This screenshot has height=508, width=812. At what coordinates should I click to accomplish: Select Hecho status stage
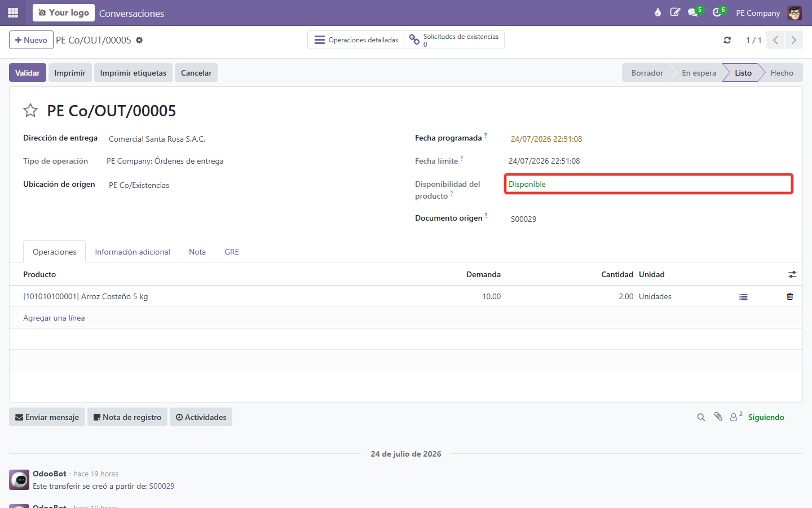point(782,73)
